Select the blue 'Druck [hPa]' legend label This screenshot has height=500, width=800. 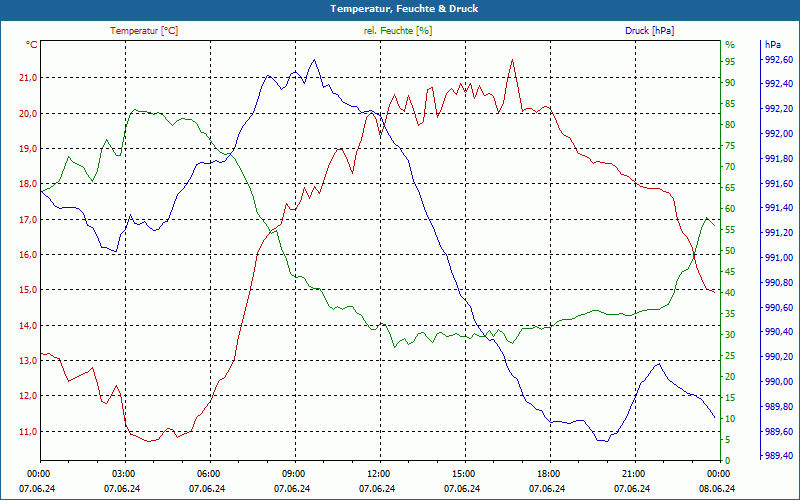(649, 31)
